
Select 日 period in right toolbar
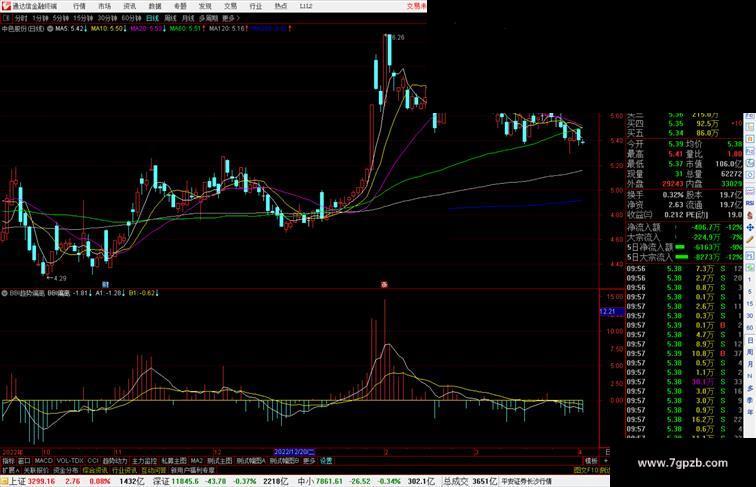[x=750, y=340]
